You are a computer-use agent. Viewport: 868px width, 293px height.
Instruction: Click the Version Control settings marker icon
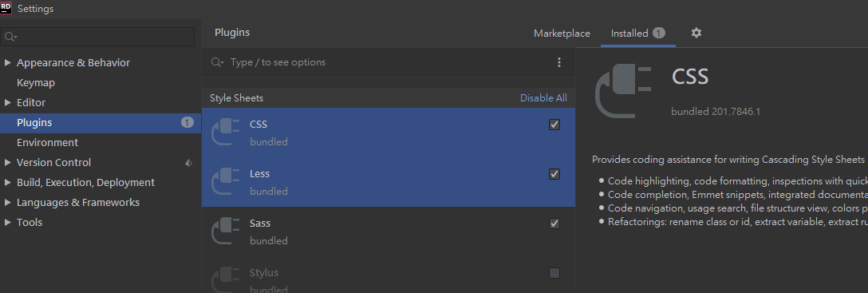[x=189, y=163]
